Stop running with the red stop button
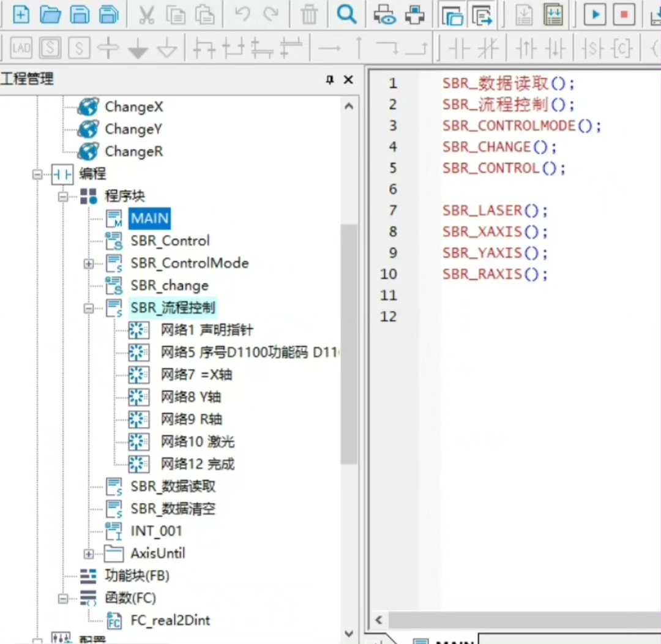This screenshot has width=661, height=644. pyautogui.click(x=624, y=15)
